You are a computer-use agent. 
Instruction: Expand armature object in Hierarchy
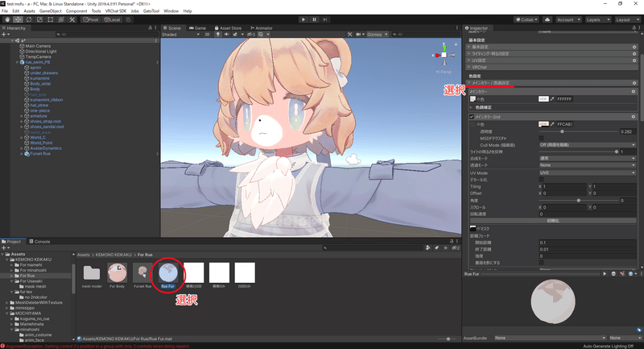[22, 116]
